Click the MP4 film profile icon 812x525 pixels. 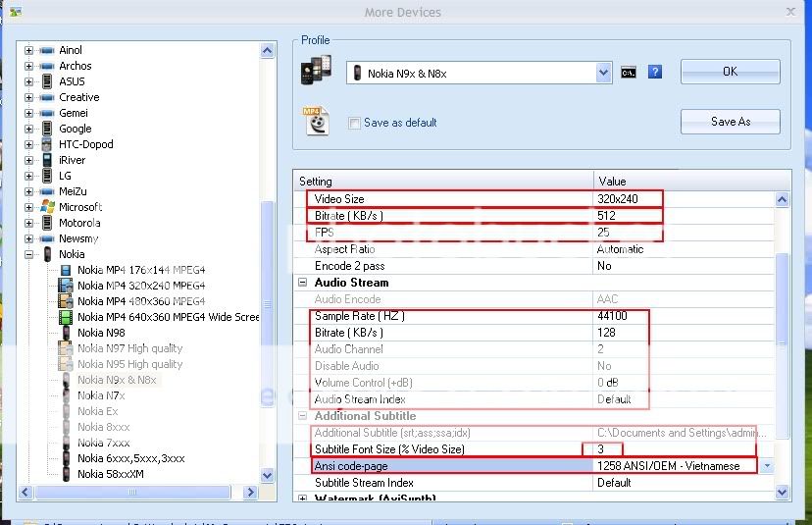pos(315,120)
